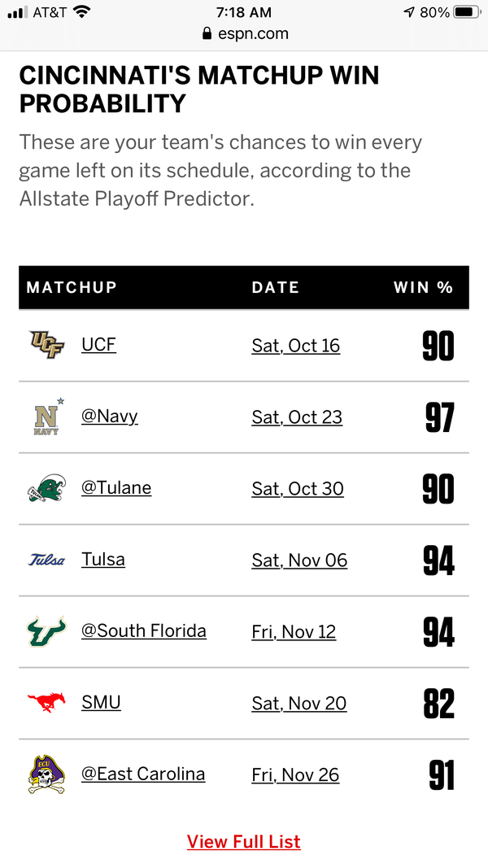Open the UCF matchup link

point(98,345)
